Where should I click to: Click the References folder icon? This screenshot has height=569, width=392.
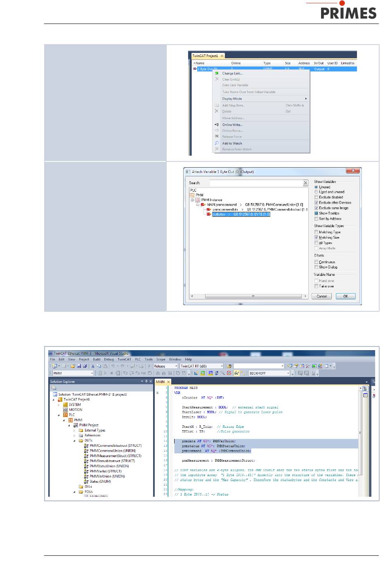(x=81, y=435)
